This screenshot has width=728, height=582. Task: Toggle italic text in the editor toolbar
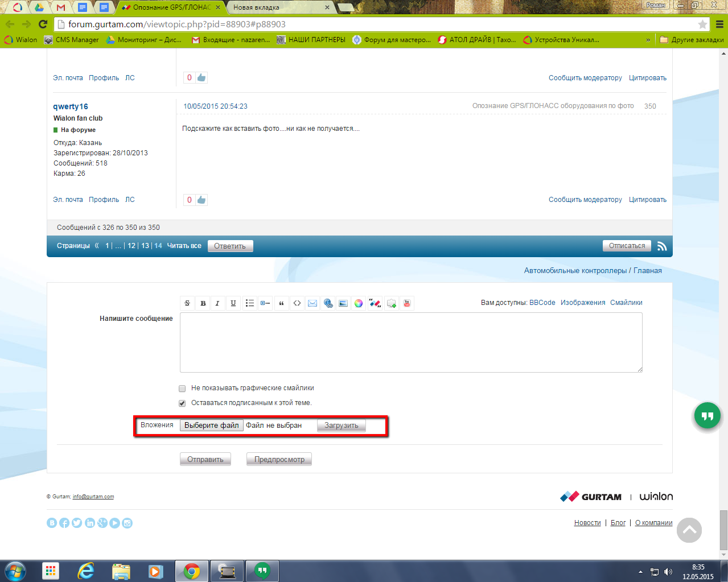pyautogui.click(x=217, y=303)
